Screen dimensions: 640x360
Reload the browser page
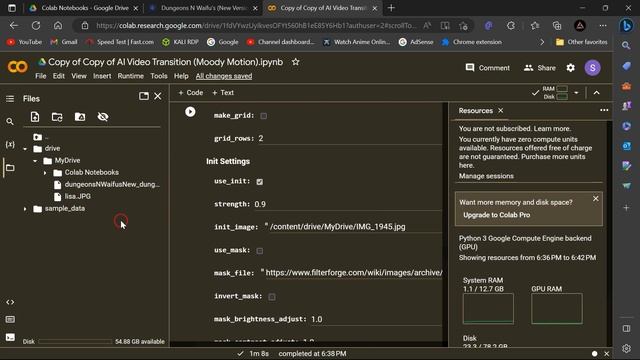tap(36, 25)
